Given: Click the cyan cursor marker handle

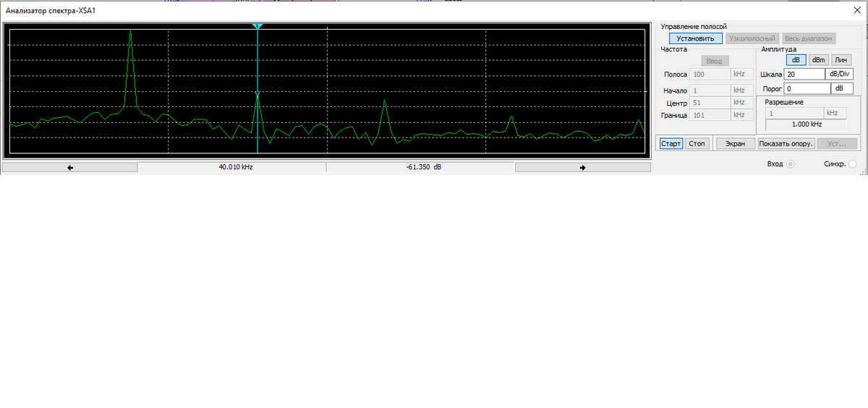Looking at the screenshot, I should click(x=258, y=25).
